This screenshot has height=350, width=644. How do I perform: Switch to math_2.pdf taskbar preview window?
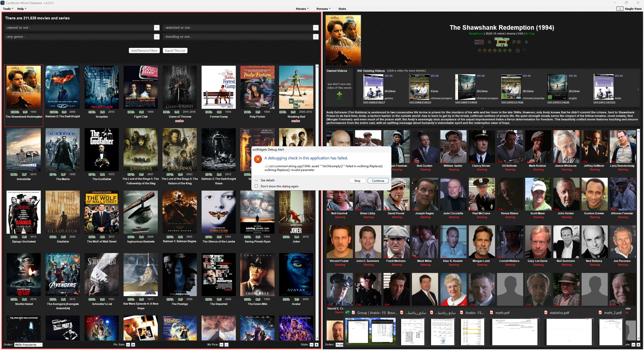click(611, 331)
